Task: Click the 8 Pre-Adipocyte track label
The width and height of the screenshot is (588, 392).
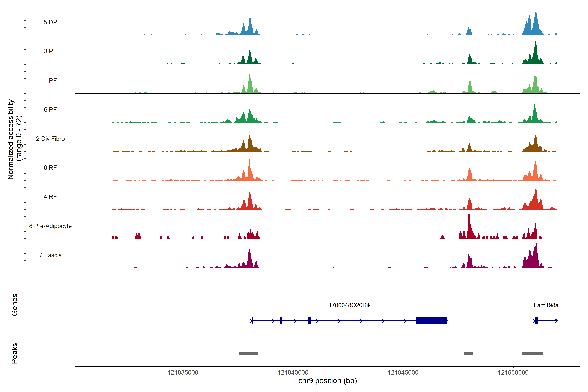Action: [50, 226]
